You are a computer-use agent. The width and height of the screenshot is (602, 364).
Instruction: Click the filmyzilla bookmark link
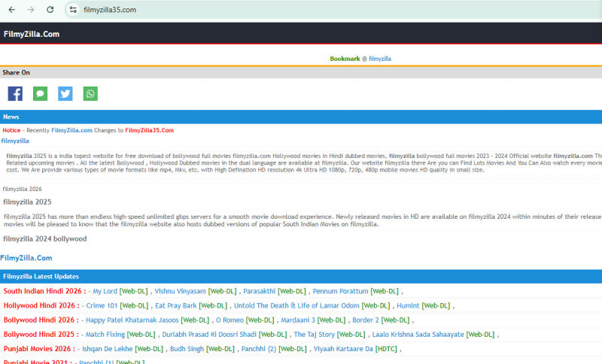point(380,59)
